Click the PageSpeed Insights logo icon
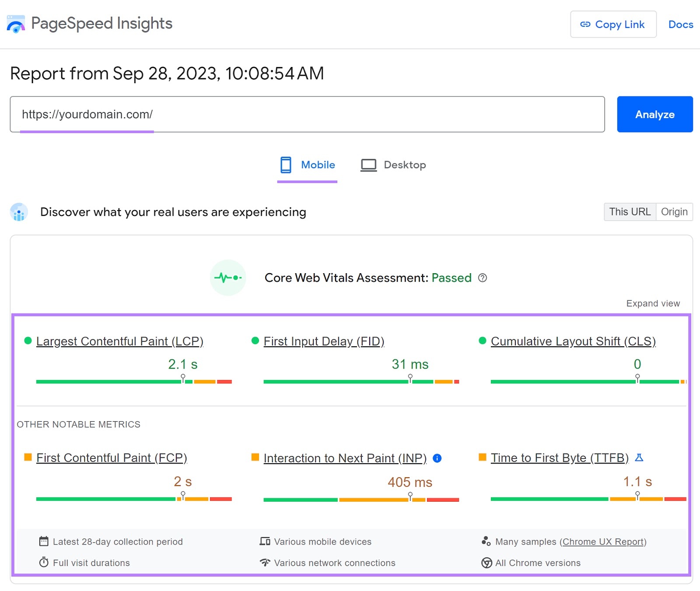Screen dimensions: 700x591 tap(15, 24)
